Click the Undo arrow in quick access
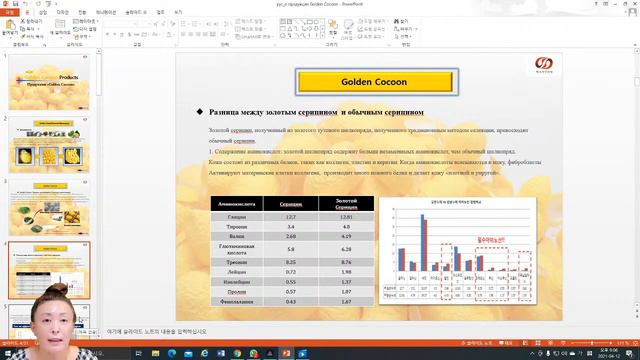 coord(25,4)
